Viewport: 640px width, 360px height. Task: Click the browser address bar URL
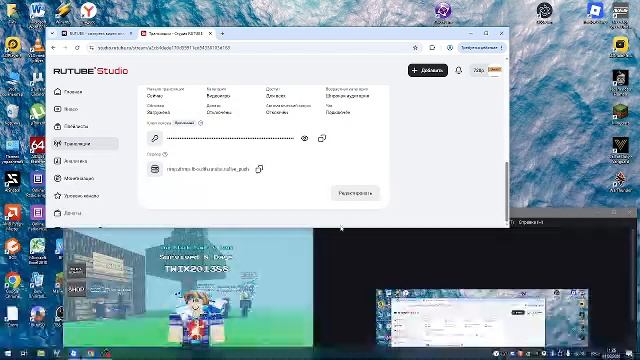pyautogui.click(x=164, y=48)
